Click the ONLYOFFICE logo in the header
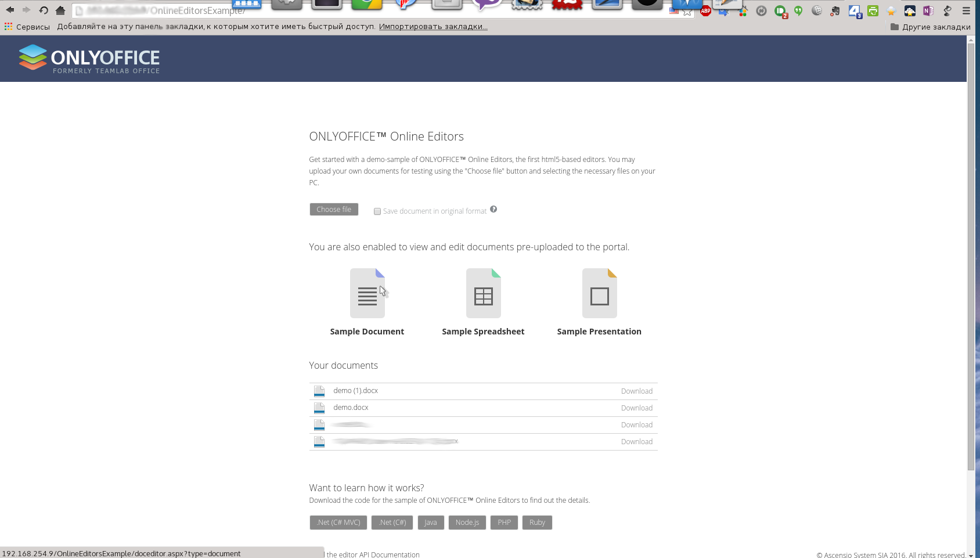980x558 pixels. pyautogui.click(x=89, y=59)
